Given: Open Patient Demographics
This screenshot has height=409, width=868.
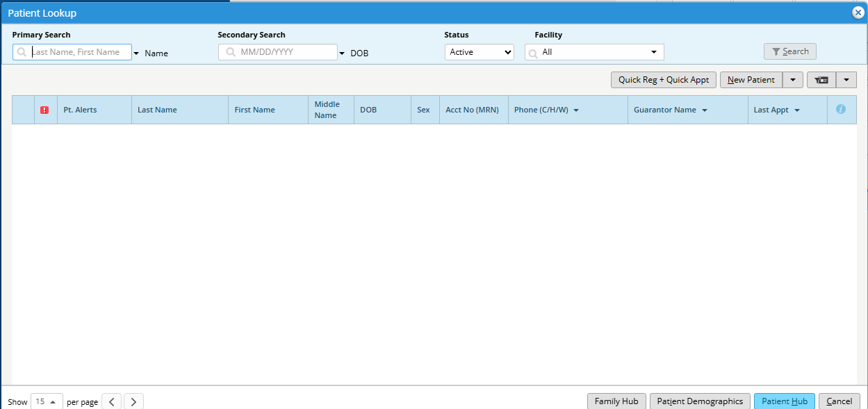Looking at the screenshot, I should 700,401.
